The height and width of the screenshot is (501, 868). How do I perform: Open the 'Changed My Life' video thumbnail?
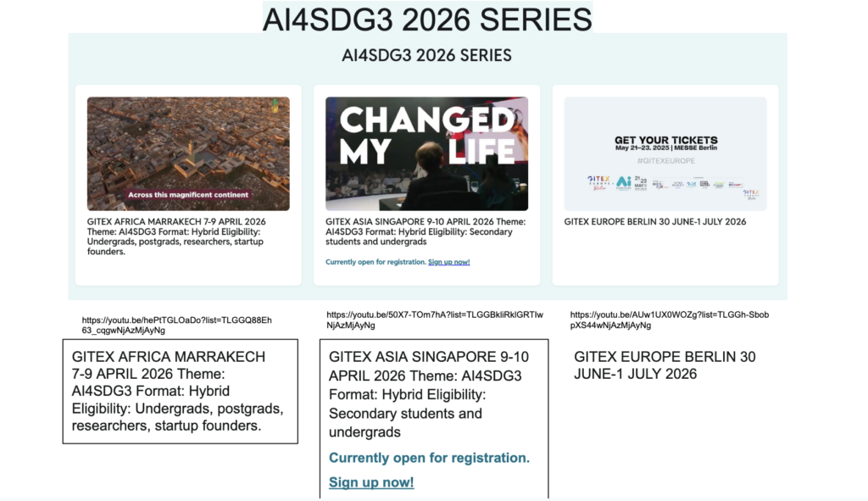point(426,153)
